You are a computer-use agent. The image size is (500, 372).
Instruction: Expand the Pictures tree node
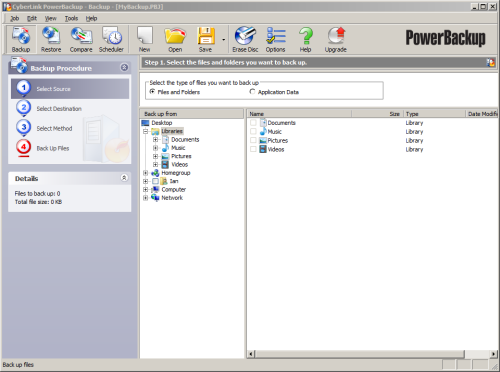pos(156,156)
